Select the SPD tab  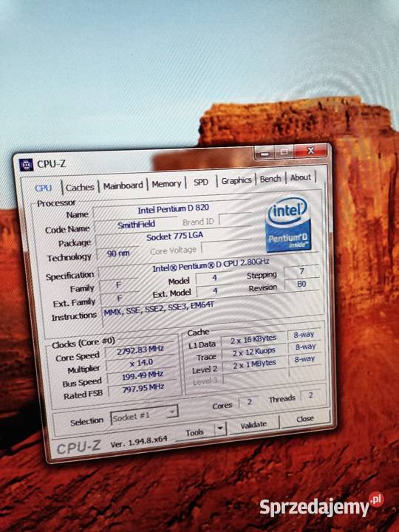201,183
